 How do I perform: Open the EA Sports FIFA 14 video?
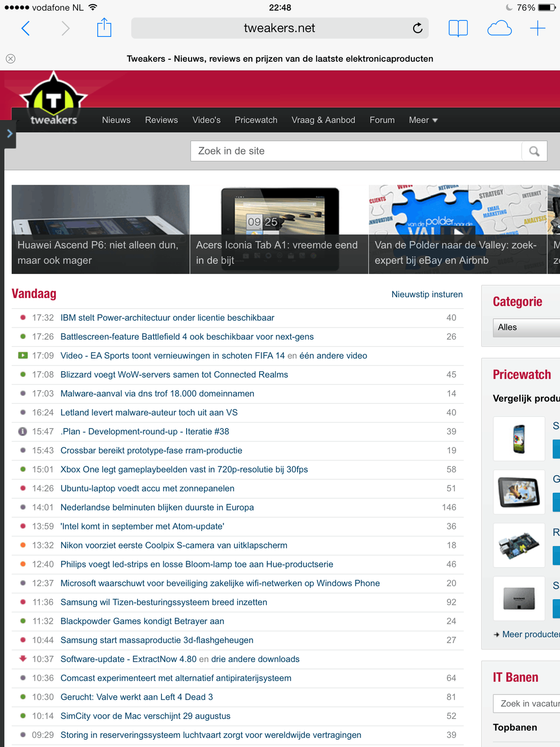tap(173, 356)
